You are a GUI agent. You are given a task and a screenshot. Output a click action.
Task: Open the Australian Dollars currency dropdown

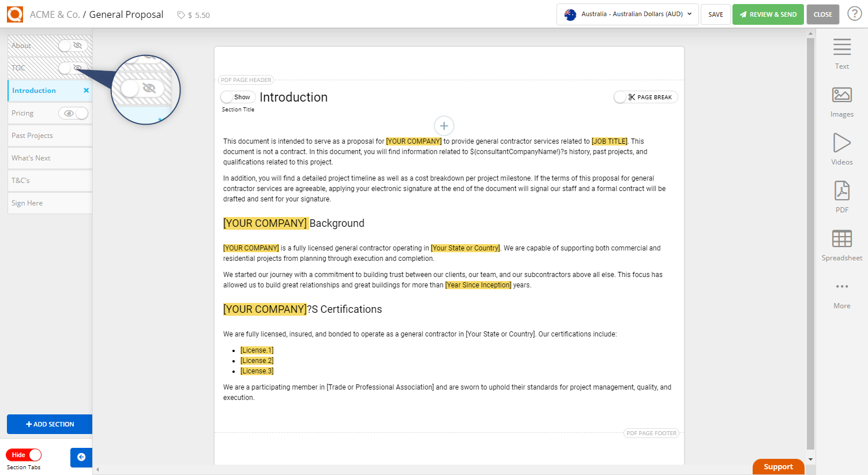click(627, 14)
